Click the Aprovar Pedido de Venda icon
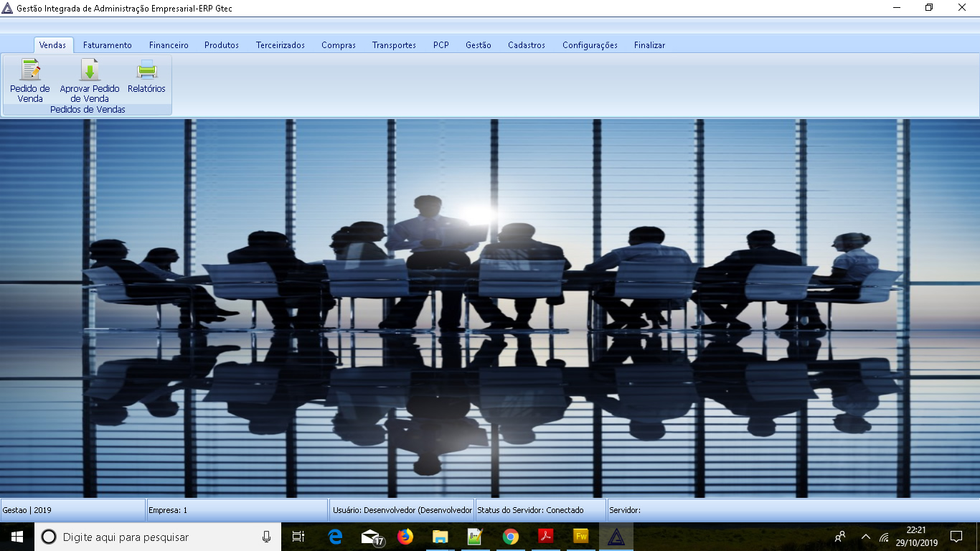 [90, 70]
